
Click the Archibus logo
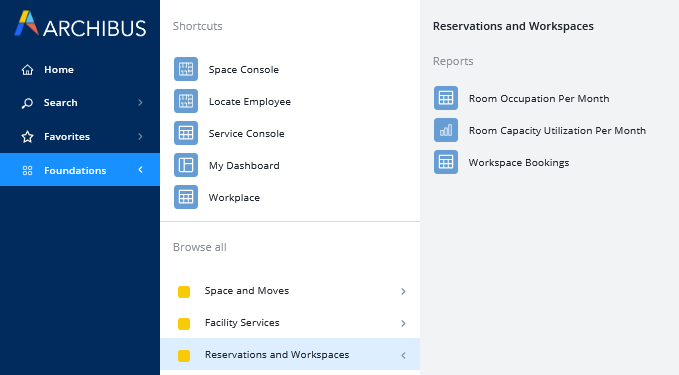81,24
